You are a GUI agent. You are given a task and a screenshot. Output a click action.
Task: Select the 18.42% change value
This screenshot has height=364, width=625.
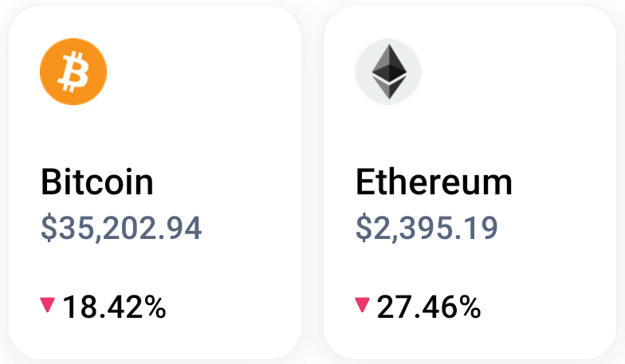(x=114, y=306)
